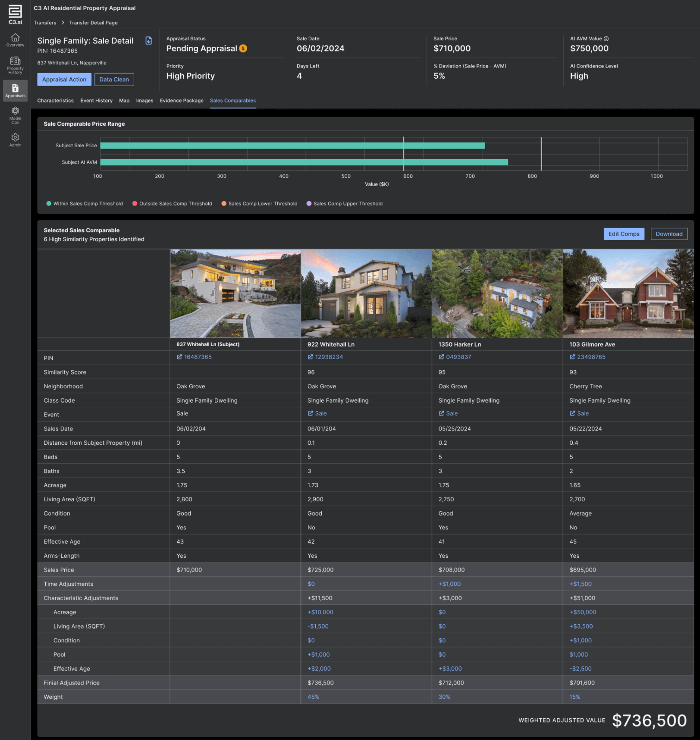Open PIN 0493837 external link
The image size is (700, 740).
point(455,357)
